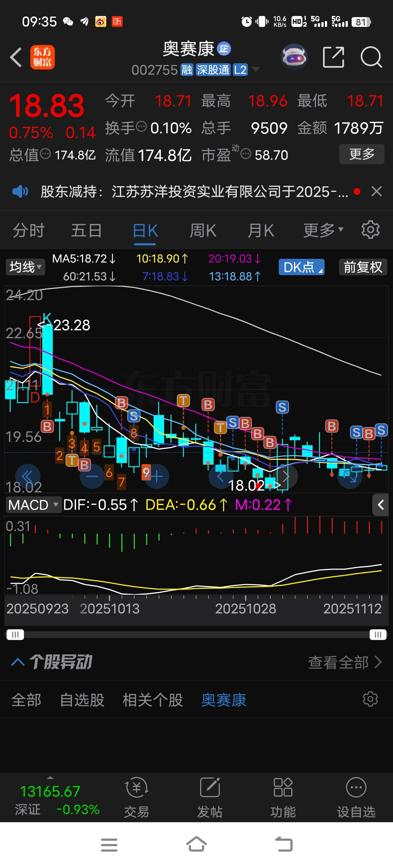
Task: Tap the current price 18.83
Action: coord(47,106)
